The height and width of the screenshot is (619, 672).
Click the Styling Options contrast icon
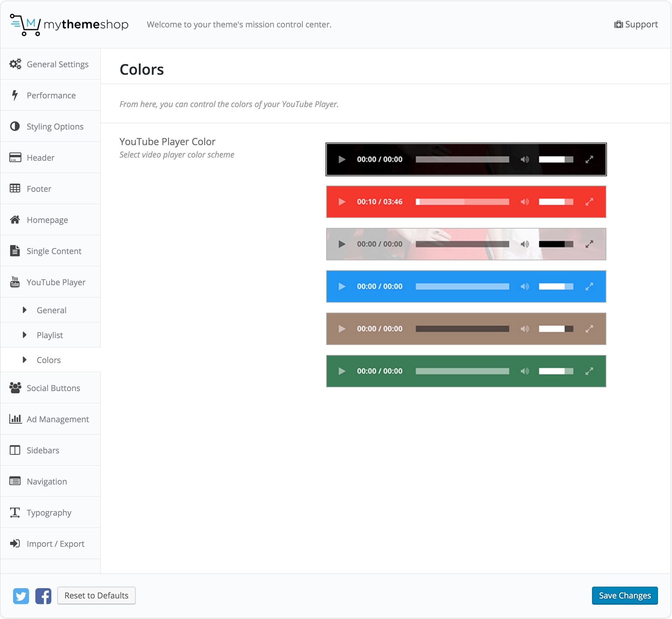(15, 126)
